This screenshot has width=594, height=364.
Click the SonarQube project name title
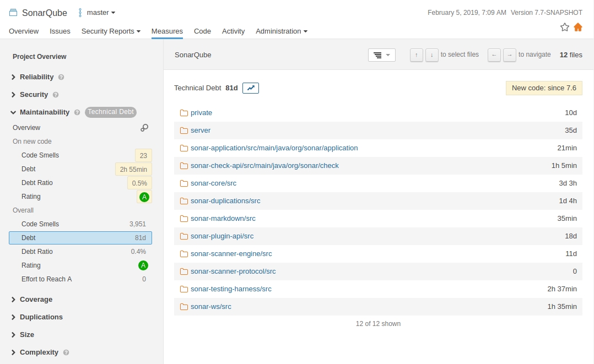[44, 13]
